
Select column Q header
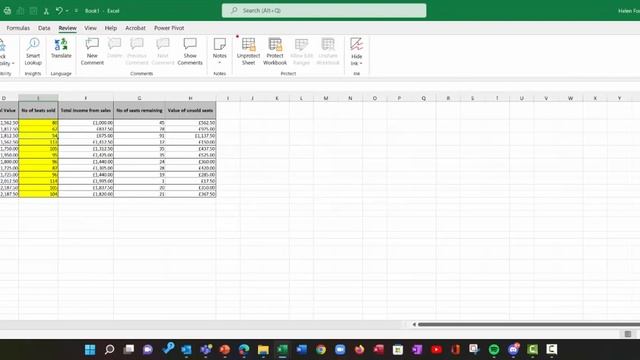[424, 98]
